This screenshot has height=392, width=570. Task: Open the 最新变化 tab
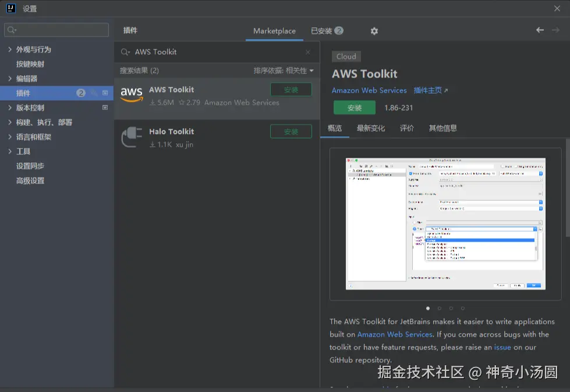coord(371,128)
